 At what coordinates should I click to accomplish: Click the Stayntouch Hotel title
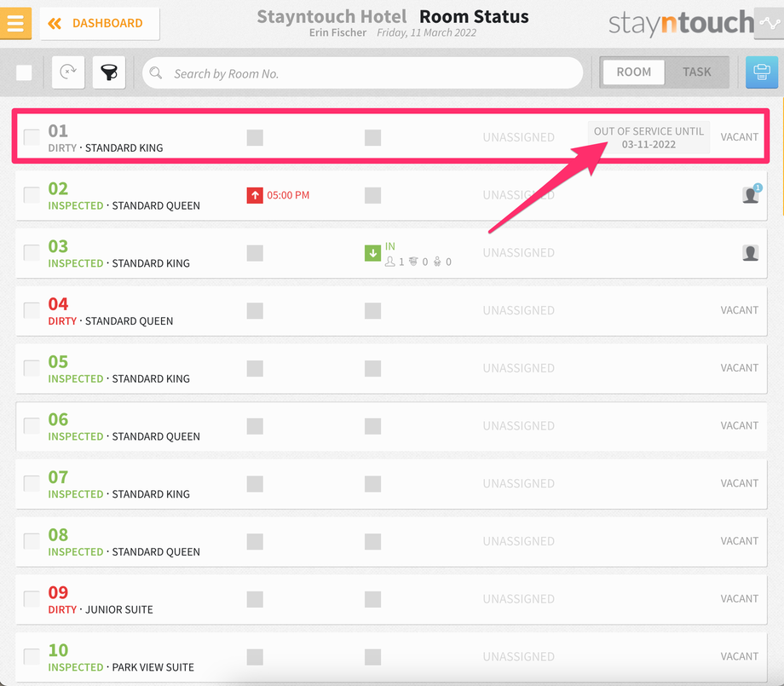tap(331, 16)
